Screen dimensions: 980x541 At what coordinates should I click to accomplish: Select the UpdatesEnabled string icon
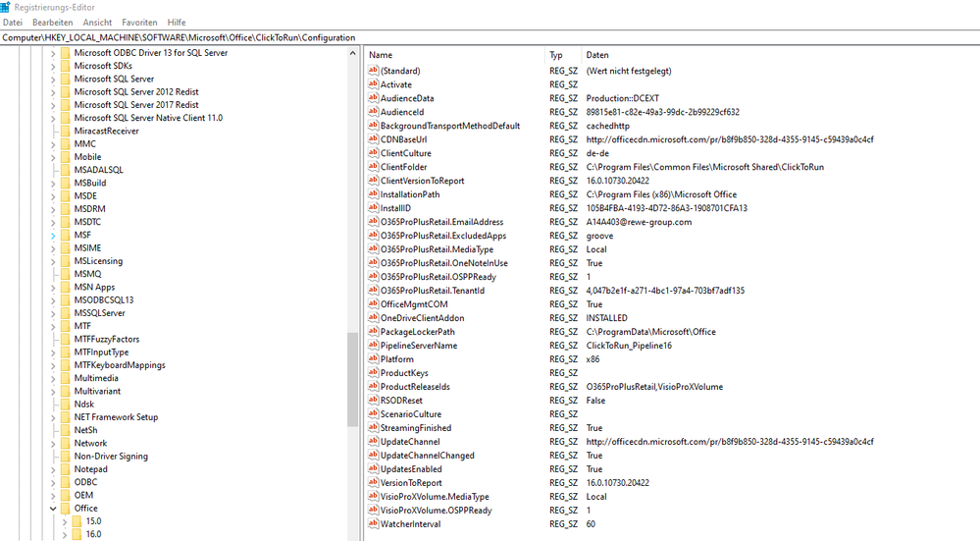coord(373,469)
